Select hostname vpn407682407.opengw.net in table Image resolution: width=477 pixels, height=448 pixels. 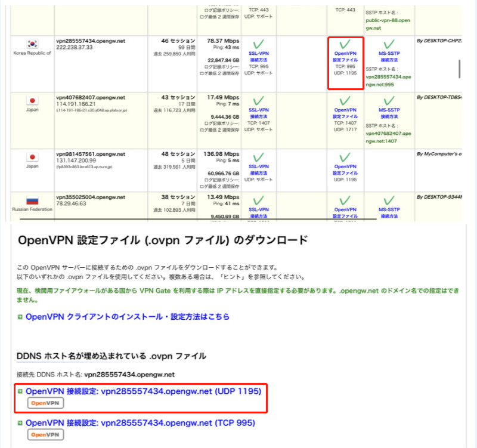[91, 97]
